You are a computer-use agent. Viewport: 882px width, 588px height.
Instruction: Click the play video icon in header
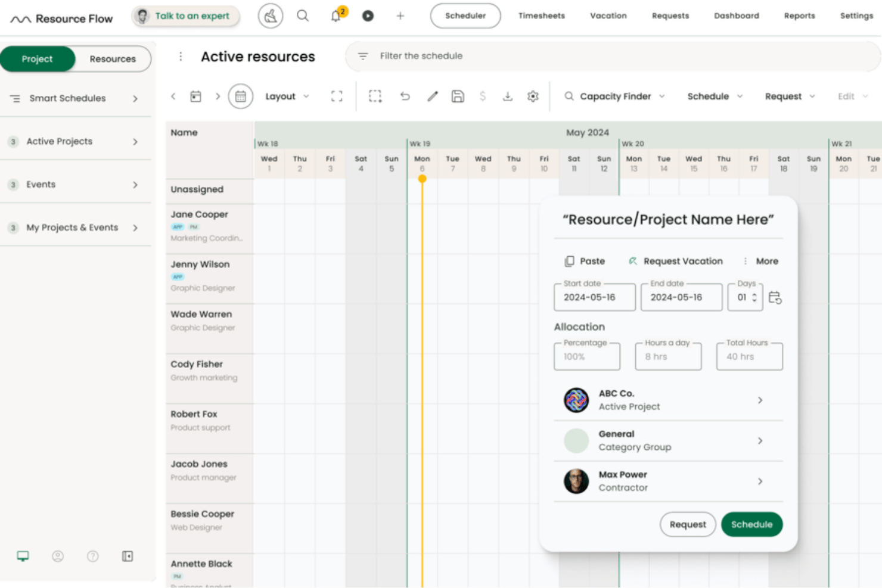click(368, 15)
